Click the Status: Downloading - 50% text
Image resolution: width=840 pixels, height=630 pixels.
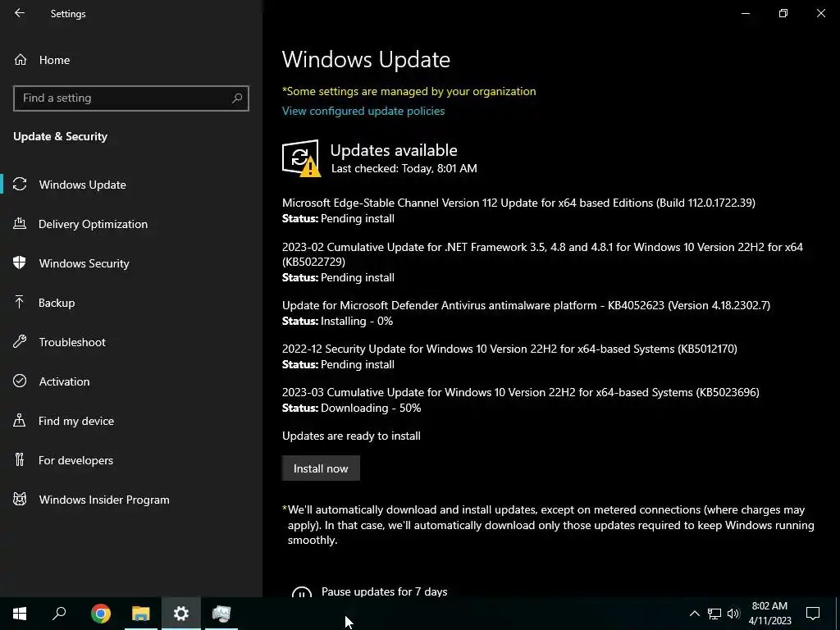[351, 408]
